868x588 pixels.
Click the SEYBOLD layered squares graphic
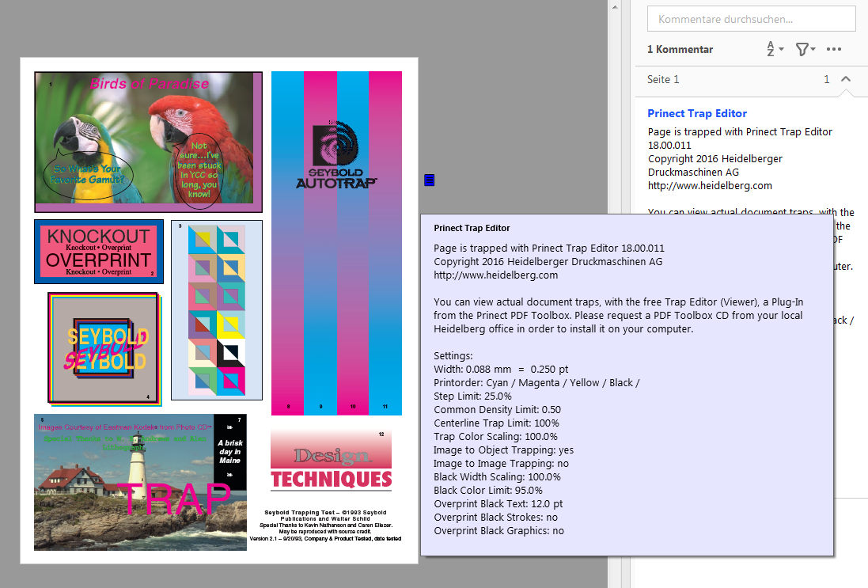coord(105,349)
